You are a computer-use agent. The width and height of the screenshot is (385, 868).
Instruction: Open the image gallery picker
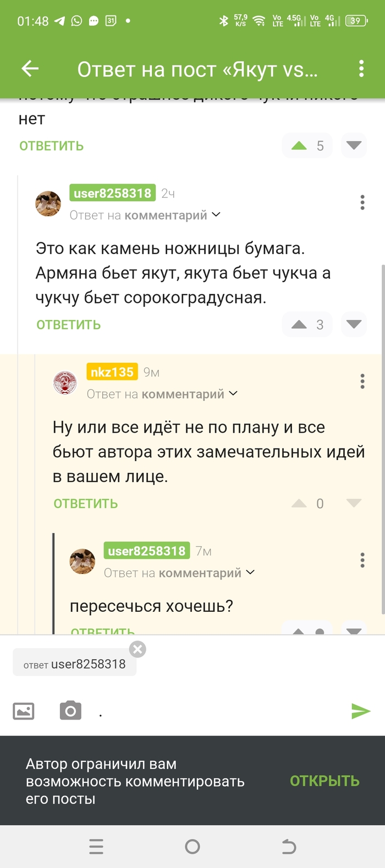point(23,711)
